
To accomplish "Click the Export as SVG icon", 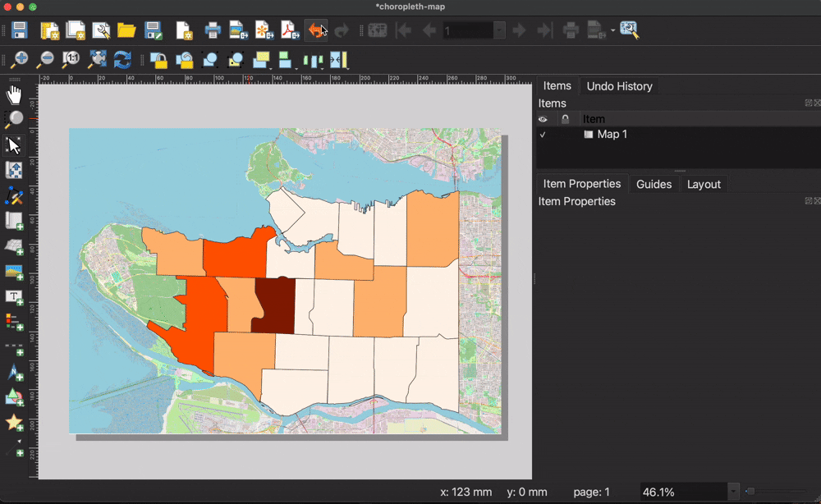I will click(264, 31).
